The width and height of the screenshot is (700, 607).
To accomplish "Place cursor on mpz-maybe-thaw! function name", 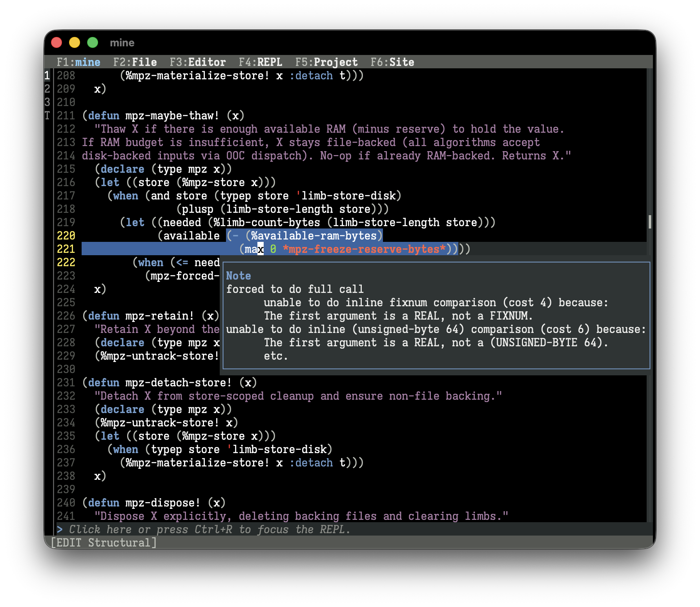I will point(172,115).
